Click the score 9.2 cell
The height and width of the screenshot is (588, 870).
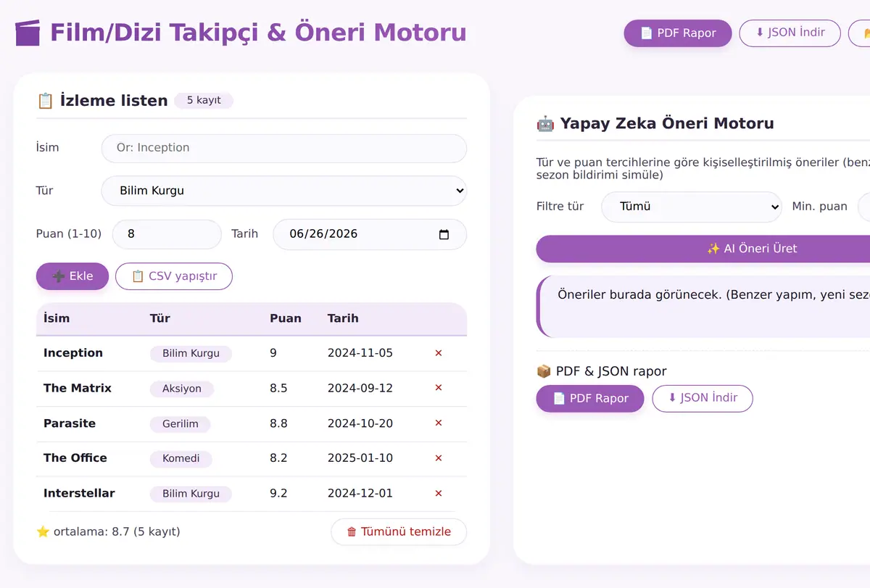(278, 494)
